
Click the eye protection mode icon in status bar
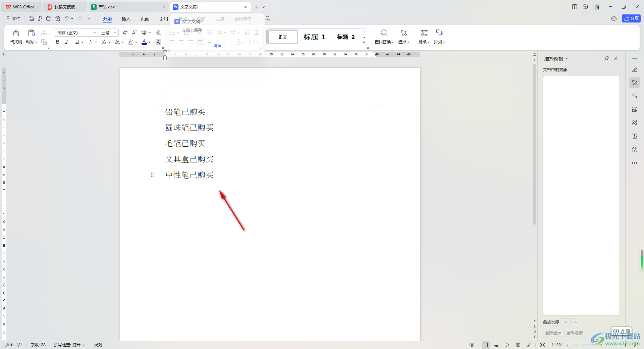click(472, 345)
